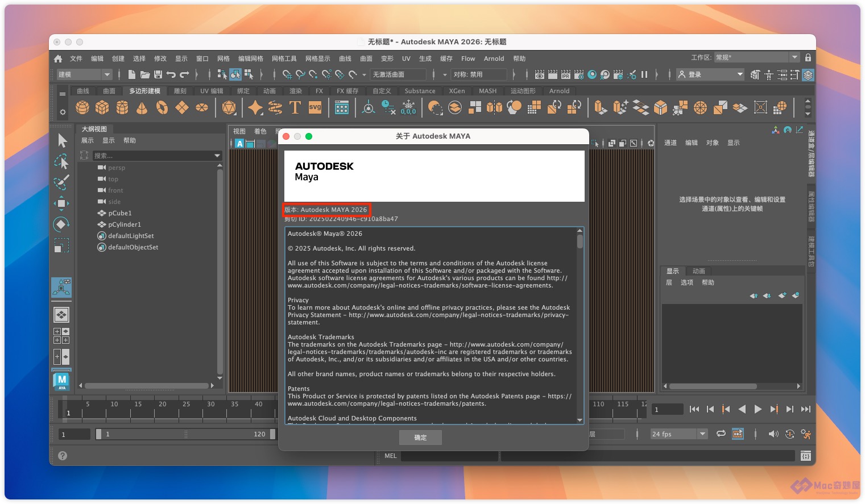Create a polygon torus from the shelf
Viewport: 865px width, 504px height.
point(162,107)
